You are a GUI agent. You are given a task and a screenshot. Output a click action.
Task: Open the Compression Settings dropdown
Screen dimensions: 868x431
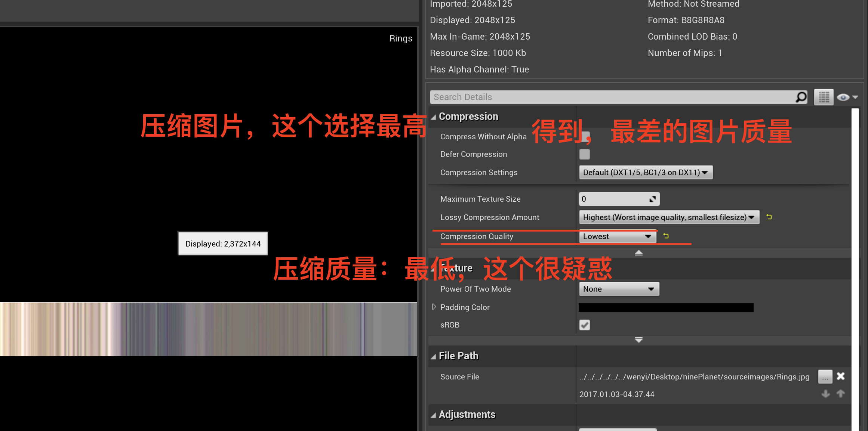(646, 173)
